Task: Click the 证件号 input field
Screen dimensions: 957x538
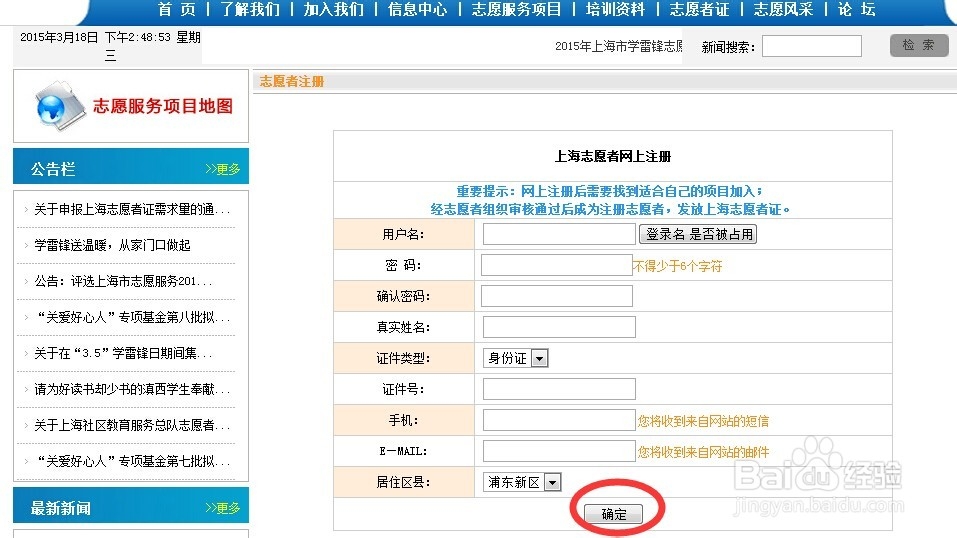Action: click(x=559, y=389)
